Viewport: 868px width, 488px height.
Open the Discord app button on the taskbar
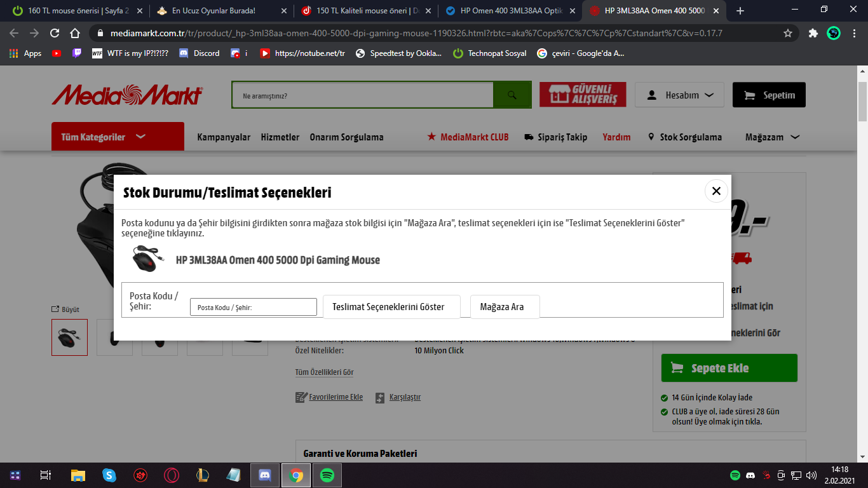pyautogui.click(x=264, y=475)
